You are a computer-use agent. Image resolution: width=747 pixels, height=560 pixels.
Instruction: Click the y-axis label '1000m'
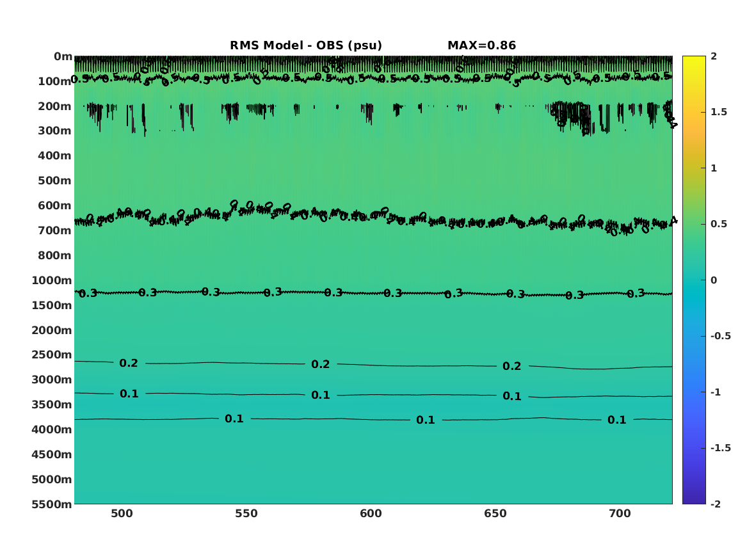(52, 280)
